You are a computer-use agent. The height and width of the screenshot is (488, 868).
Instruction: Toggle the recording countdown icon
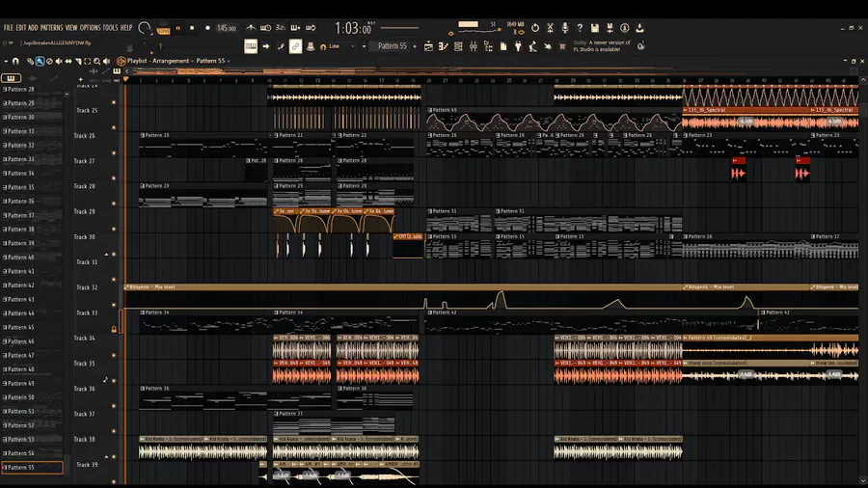(281, 28)
